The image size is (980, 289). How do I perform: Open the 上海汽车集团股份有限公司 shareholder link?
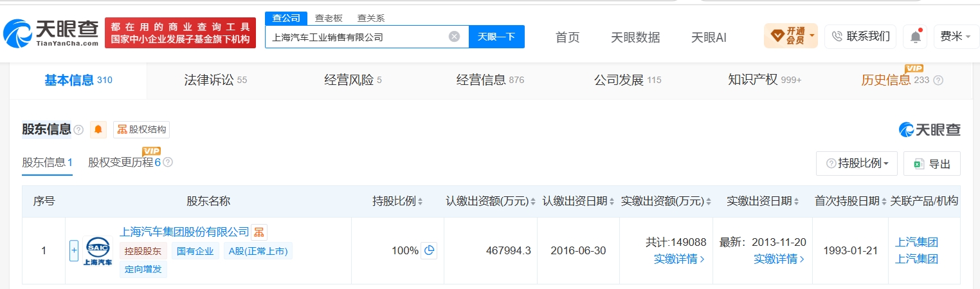click(185, 232)
